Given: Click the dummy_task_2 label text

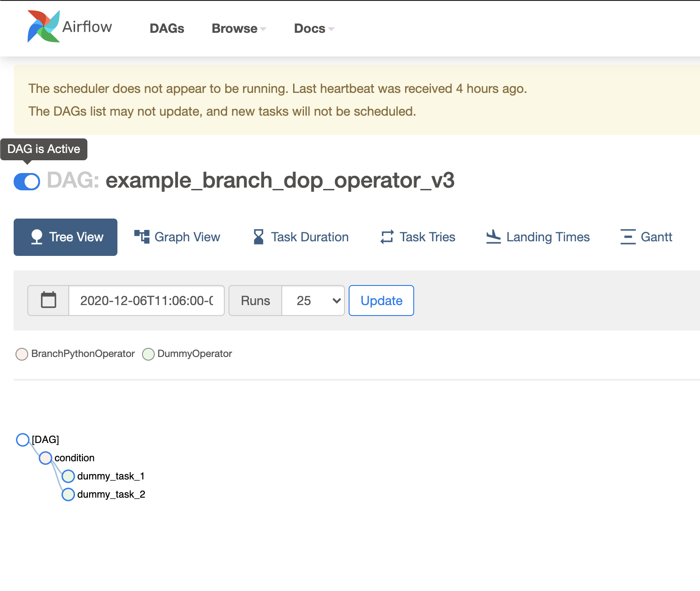Looking at the screenshot, I should click(112, 494).
